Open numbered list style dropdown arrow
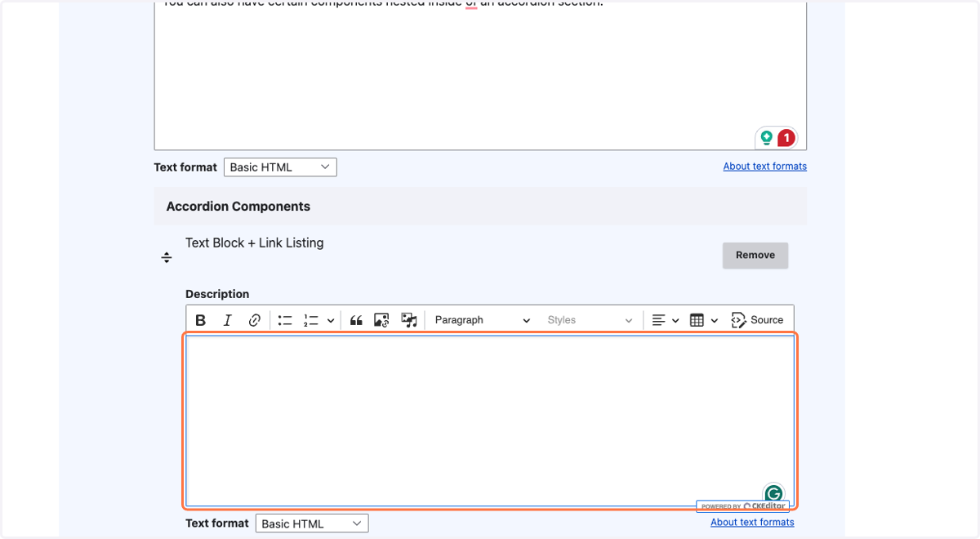This screenshot has height=539, width=980. pyautogui.click(x=330, y=321)
